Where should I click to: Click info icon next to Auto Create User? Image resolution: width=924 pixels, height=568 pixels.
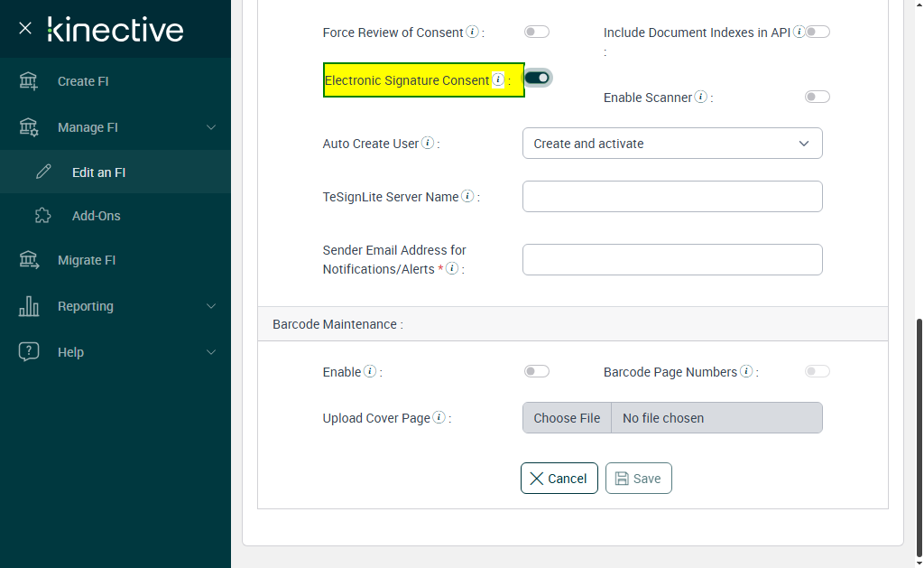428,144
